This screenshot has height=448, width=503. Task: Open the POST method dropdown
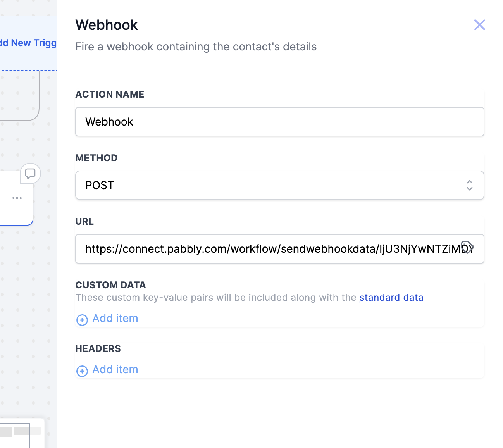pos(280,185)
